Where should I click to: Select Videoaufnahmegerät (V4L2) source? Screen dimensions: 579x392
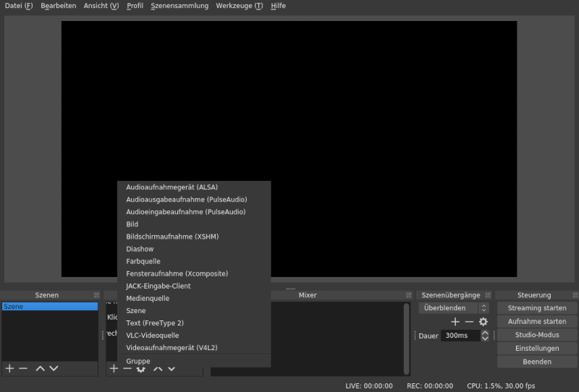pos(194,348)
